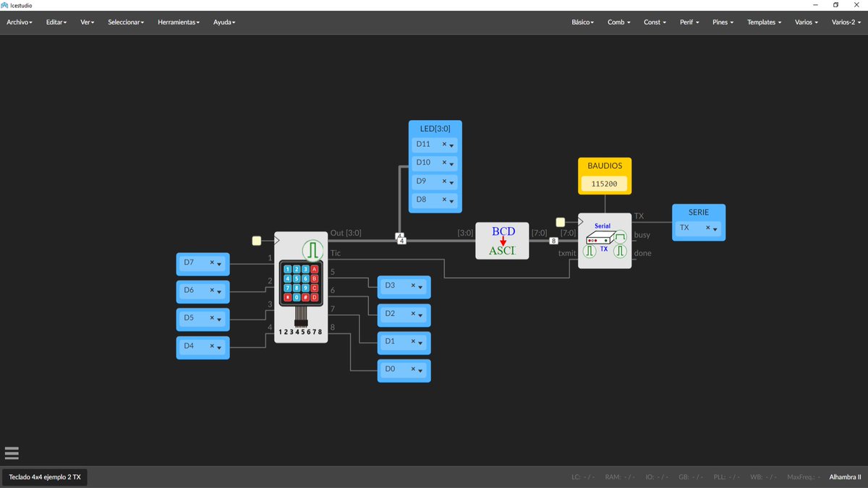Image resolution: width=868 pixels, height=488 pixels.
Task: Open the hamburger menu icon at bottom left
Action: click(x=11, y=453)
